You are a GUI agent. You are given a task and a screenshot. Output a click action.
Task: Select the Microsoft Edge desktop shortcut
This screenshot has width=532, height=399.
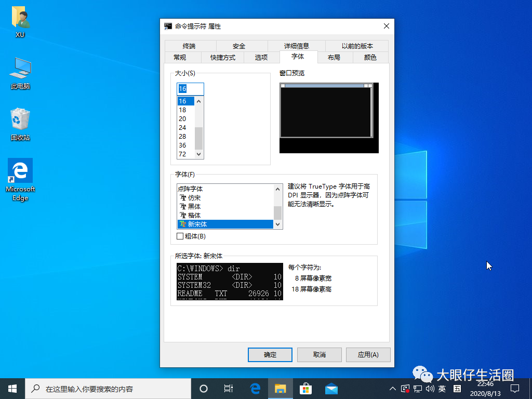[x=20, y=180]
